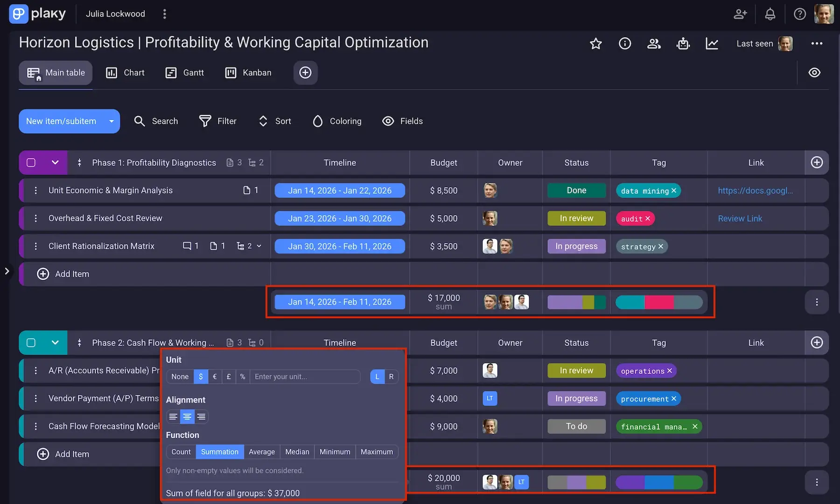This screenshot has width=840, height=504.
Task: Open the Coloring options
Action: click(x=336, y=121)
